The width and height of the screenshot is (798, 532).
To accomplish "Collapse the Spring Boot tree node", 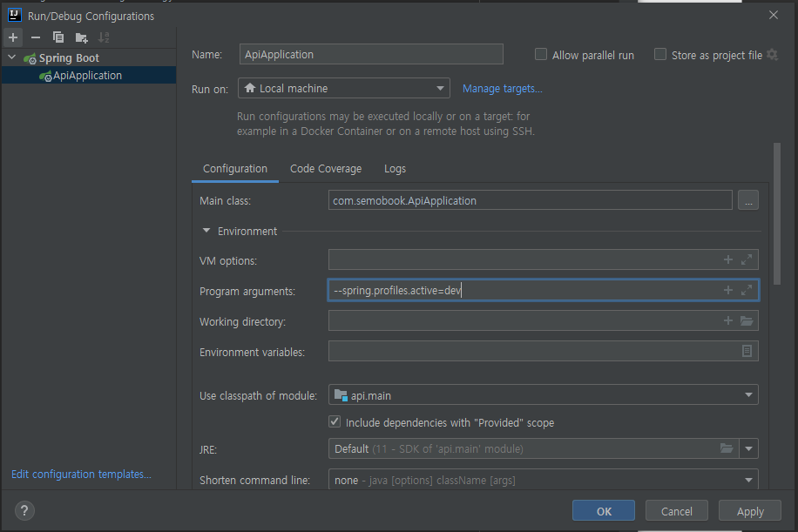I will point(12,57).
